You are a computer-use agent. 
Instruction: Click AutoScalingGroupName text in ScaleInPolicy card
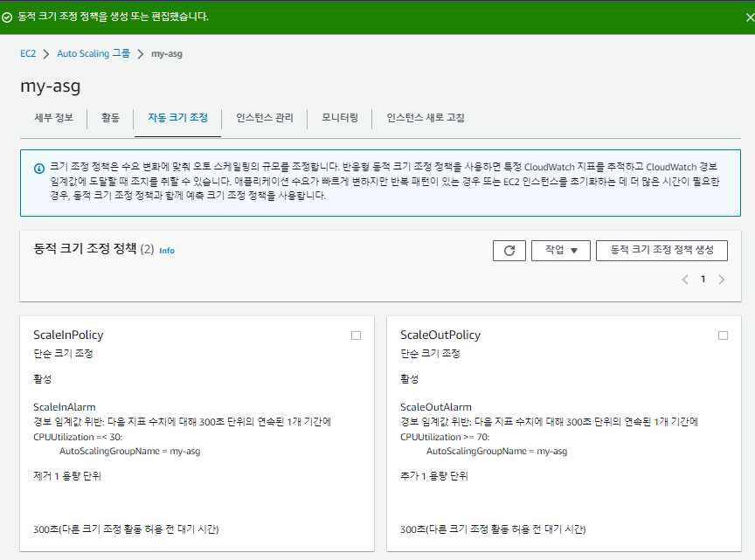coord(130,451)
